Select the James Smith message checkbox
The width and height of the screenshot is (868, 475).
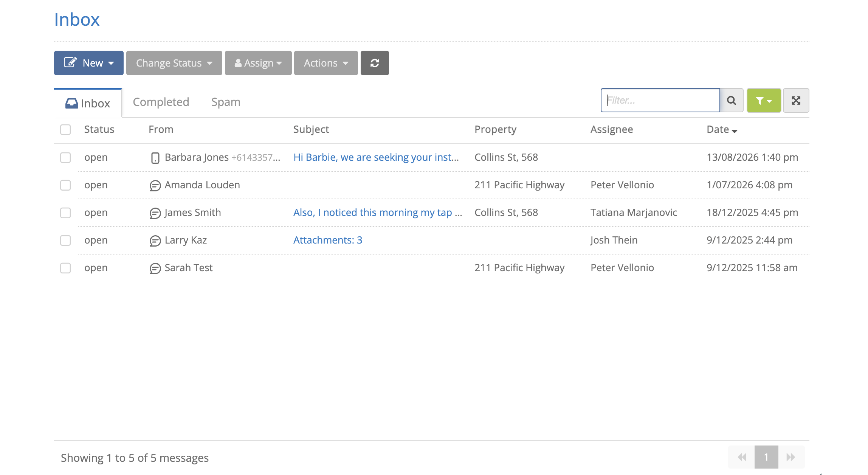pos(65,213)
